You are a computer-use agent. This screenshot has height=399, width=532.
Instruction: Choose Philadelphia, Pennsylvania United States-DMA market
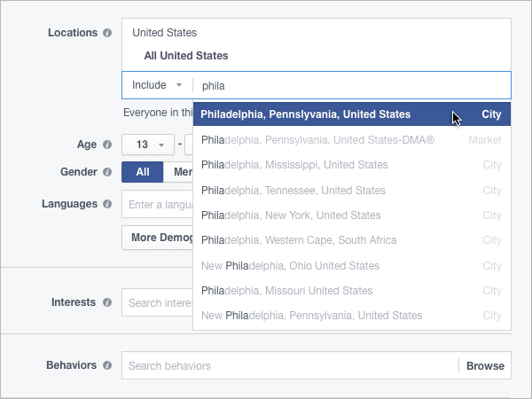point(352,140)
